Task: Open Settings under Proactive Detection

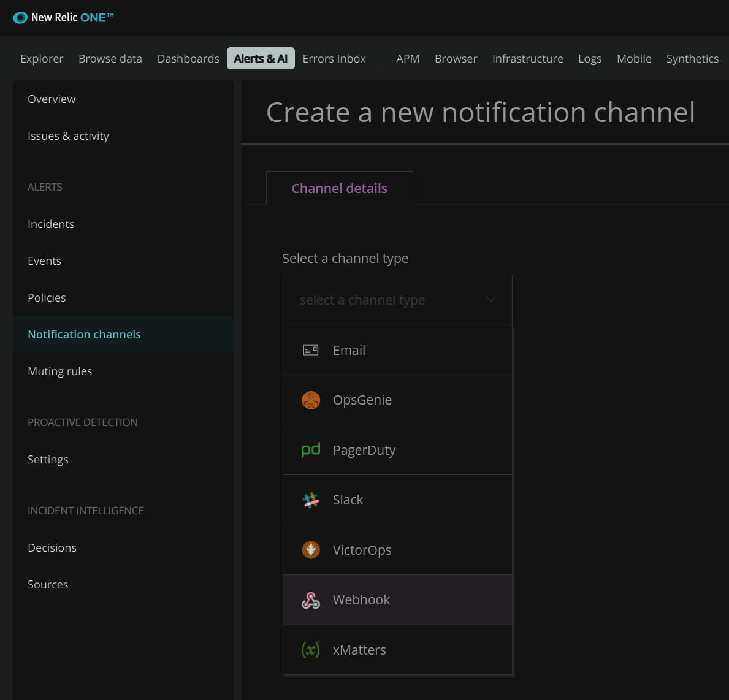Action: click(x=123, y=459)
